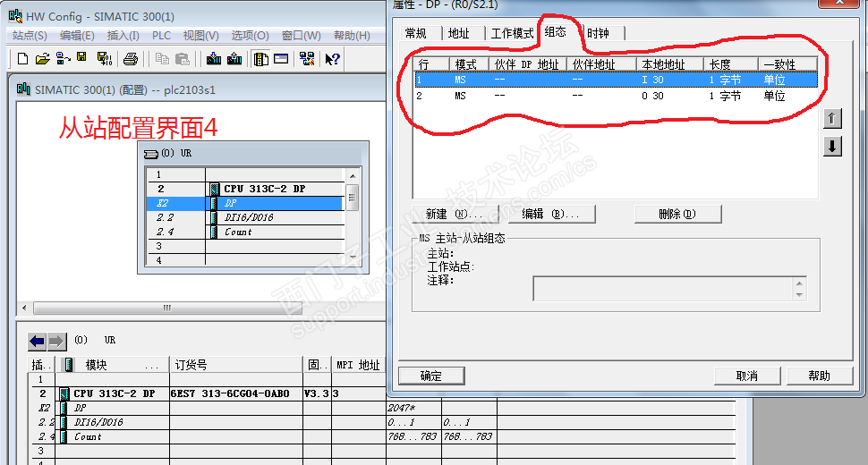868x465 pixels.
Task: Click the 编辑(E)... button
Action: click(551, 214)
